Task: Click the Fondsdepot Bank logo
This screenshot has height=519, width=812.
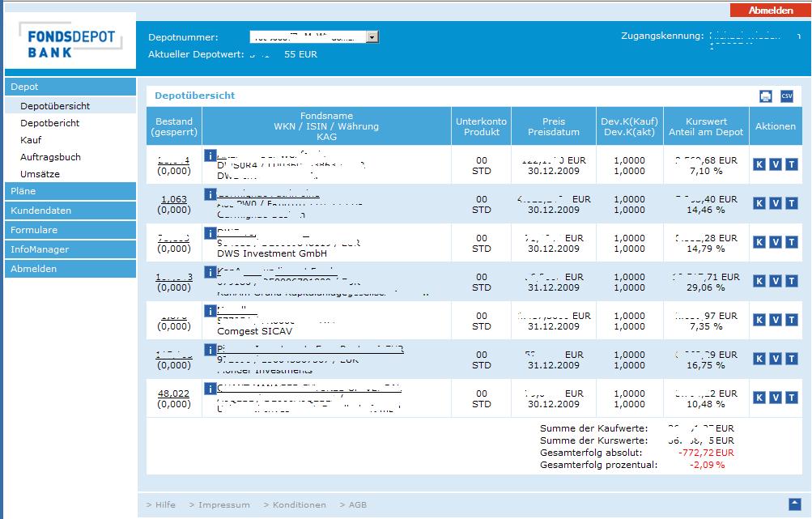Action: (x=71, y=40)
